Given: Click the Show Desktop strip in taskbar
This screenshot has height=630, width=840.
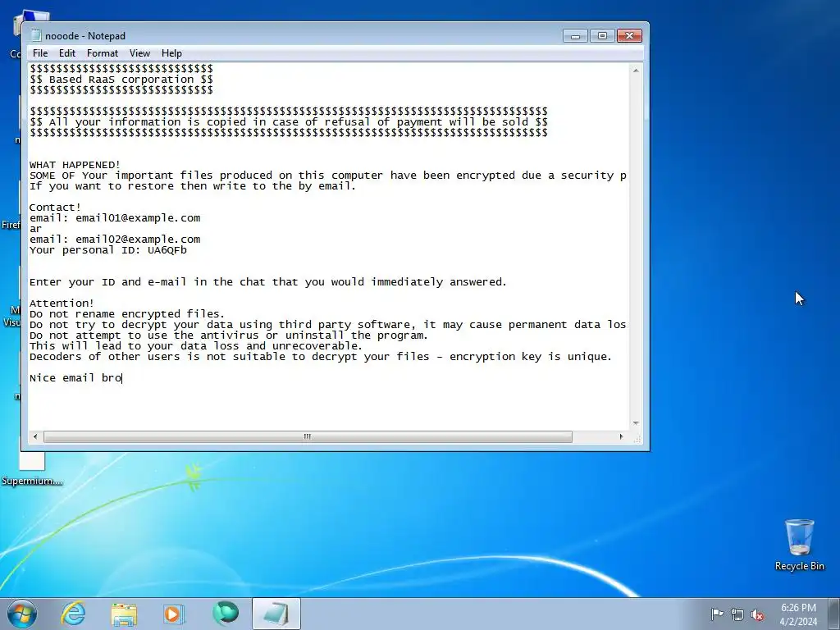Looking at the screenshot, I should [835, 614].
